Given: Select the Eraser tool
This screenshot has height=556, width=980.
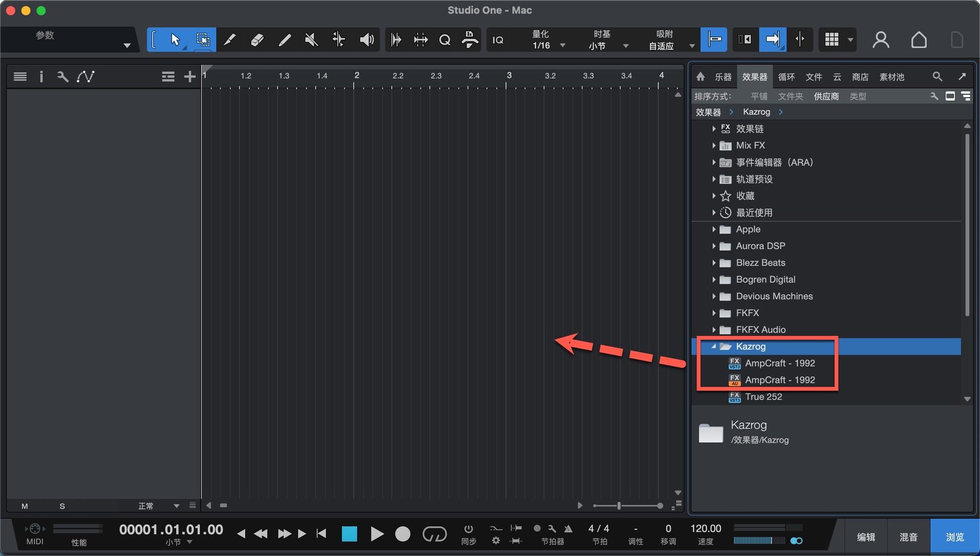Looking at the screenshot, I should click(257, 40).
